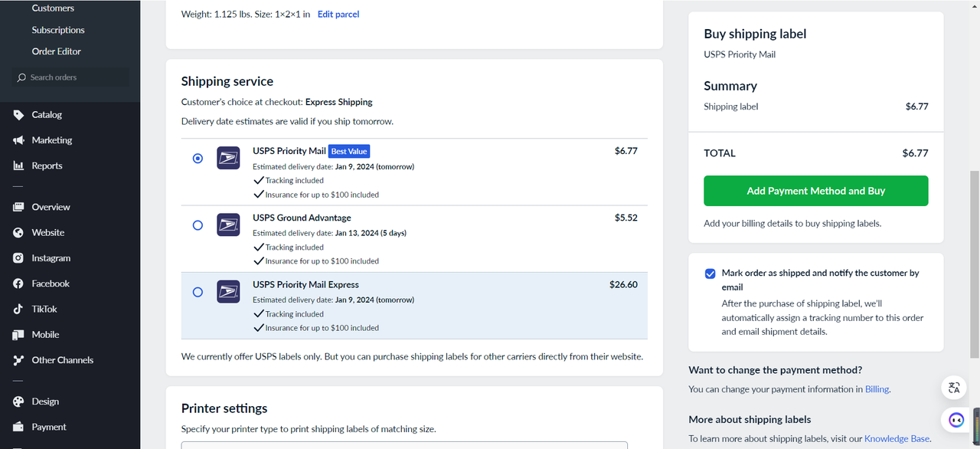Screen dimensions: 980x449
Task: Click the TikTok icon in sidebar
Action: click(x=18, y=309)
